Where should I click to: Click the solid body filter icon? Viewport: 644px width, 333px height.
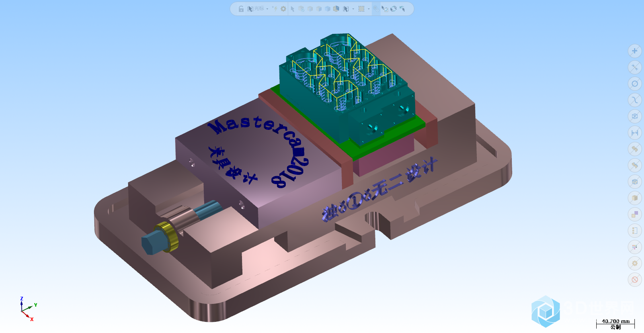pyautogui.click(x=635, y=198)
